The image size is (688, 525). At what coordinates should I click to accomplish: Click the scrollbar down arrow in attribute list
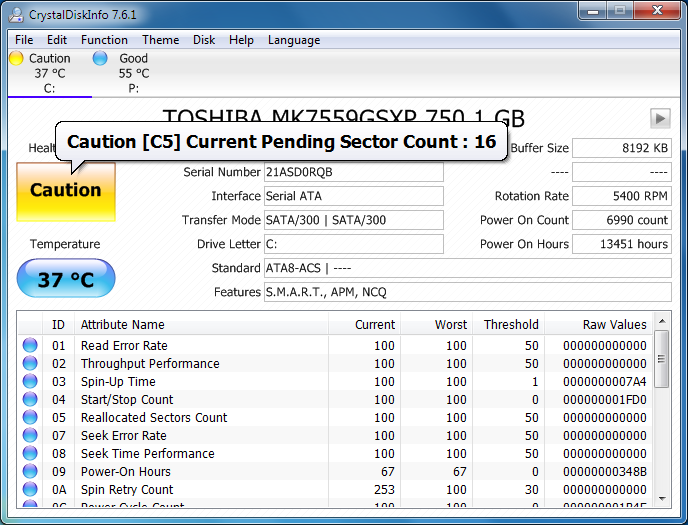click(x=662, y=499)
